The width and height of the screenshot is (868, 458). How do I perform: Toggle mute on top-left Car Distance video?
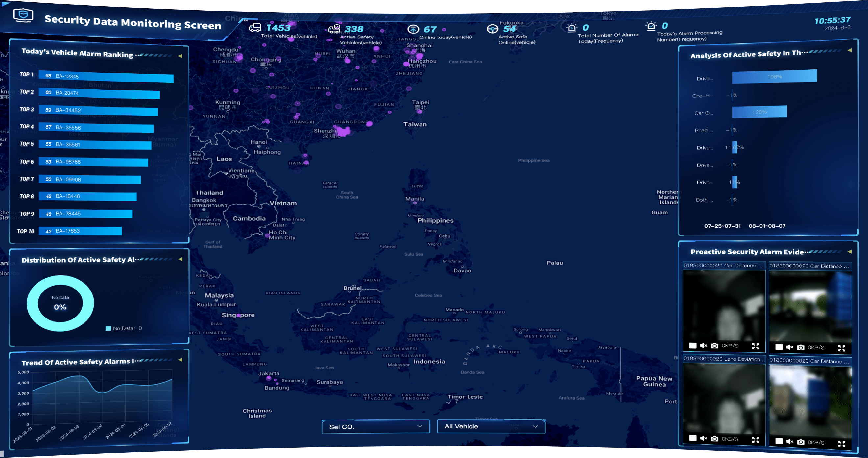coord(703,346)
